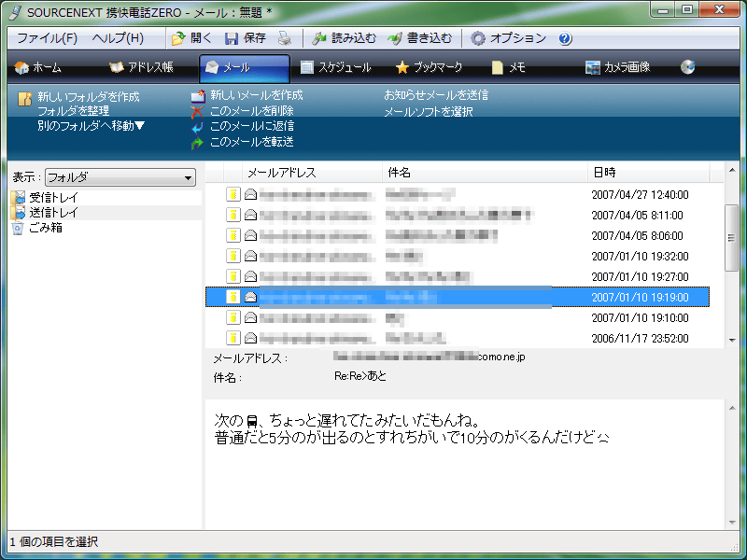Viewport: 747px width, 560px height.
Task: Click the printer icon in toolbar
Action: pyautogui.click(x=285, y=38)
